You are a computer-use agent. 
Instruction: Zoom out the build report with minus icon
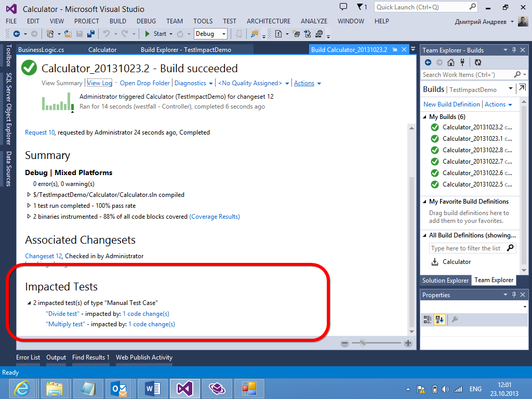click(345, 343)
